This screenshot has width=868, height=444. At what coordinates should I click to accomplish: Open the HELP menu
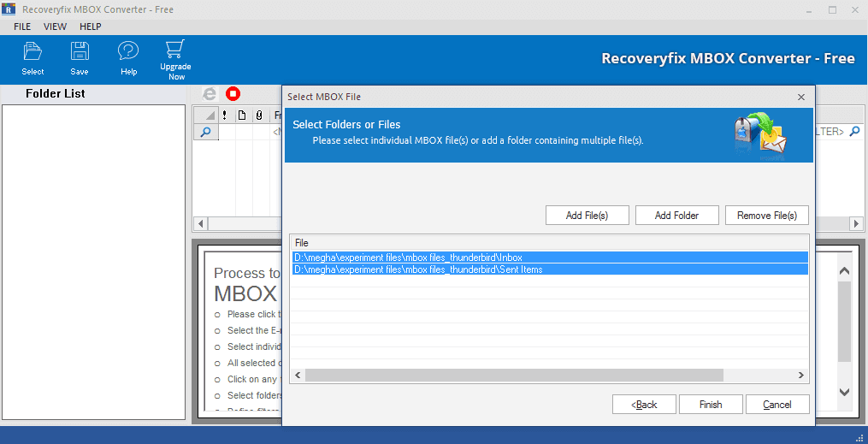pyautogui.click(x=91, y=27)
